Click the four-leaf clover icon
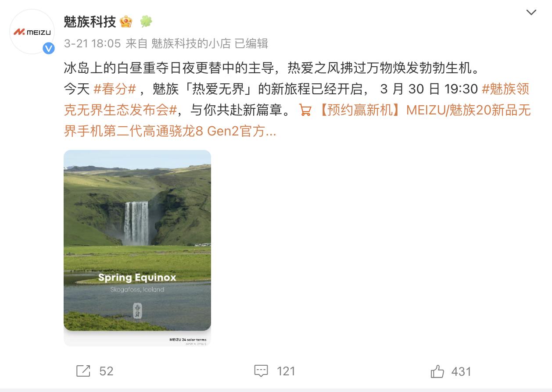Screen dimensions: 552x392 146,21
